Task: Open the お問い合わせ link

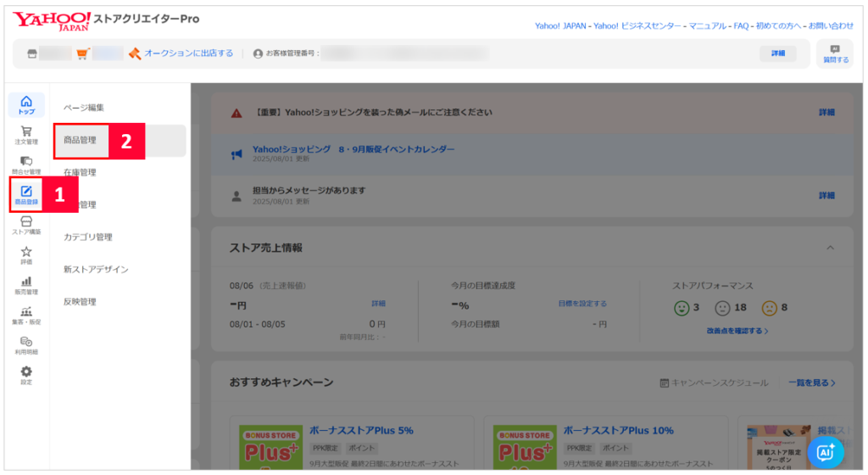Action: [x=831, y=26]
